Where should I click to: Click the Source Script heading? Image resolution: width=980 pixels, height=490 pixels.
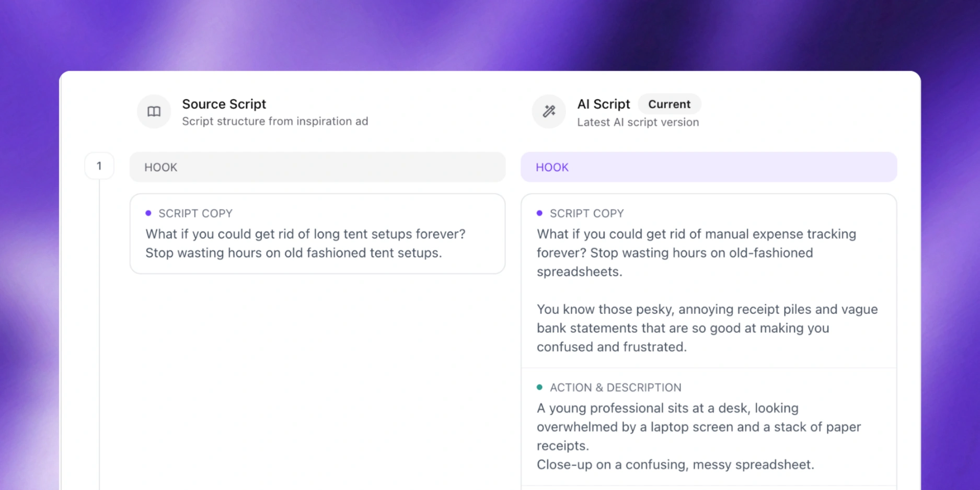[224, 104]
